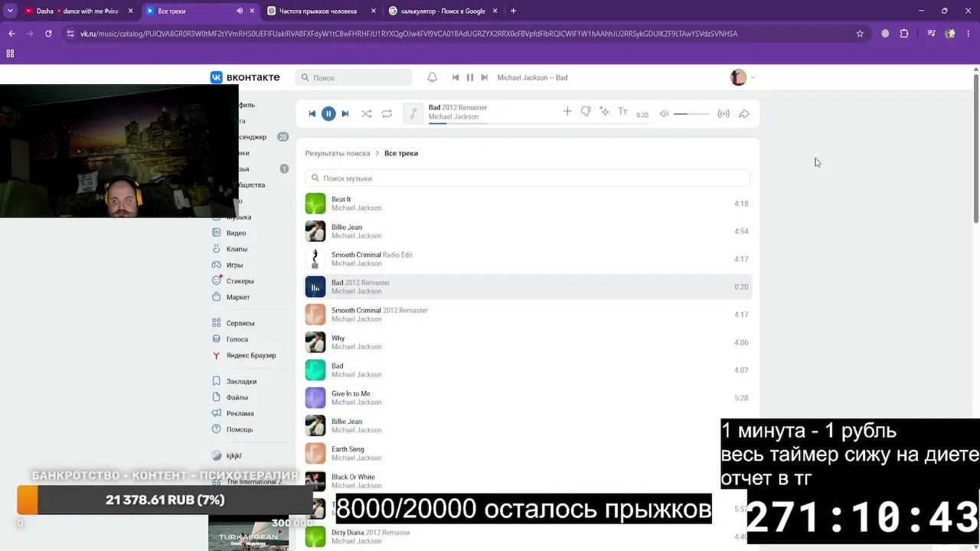Open a new browser tab
This screenshot has height=551, width=980.
[x=513, y=11]
